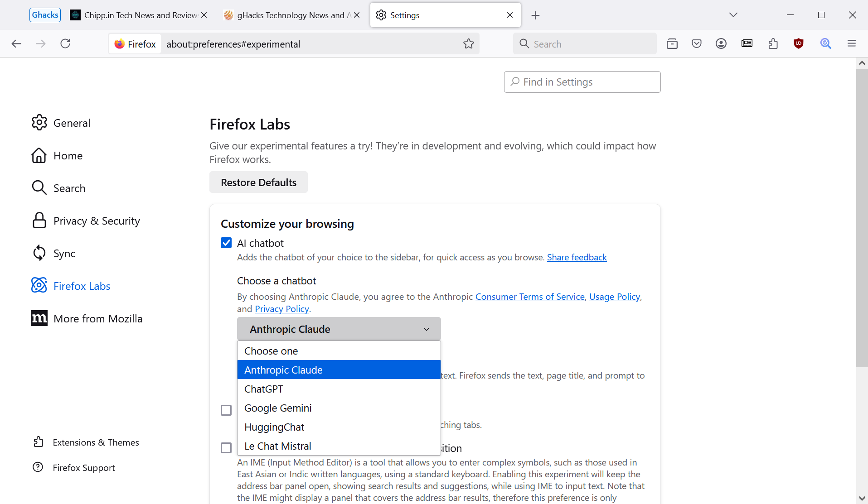
Task: Open the Extensions puzzle-piece icon
Action: pos(773,43)
